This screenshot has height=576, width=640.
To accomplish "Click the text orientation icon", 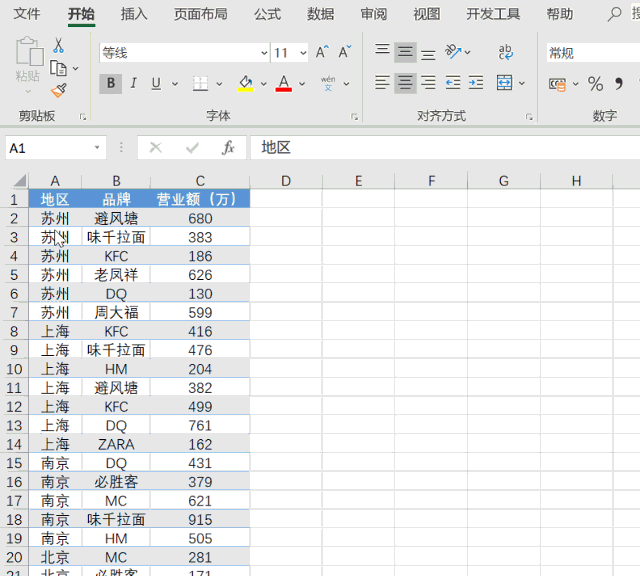I will point(453,52).
